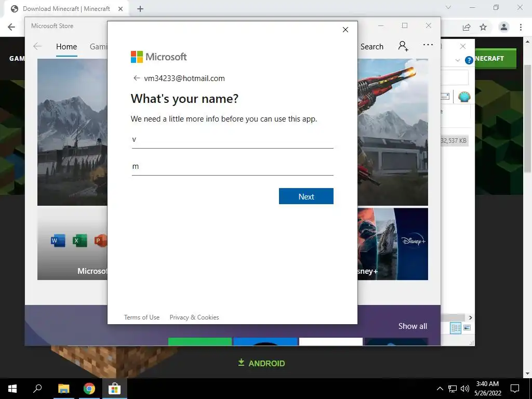
Task: Click the blue help icon in the background window
Action: point(469,60)
